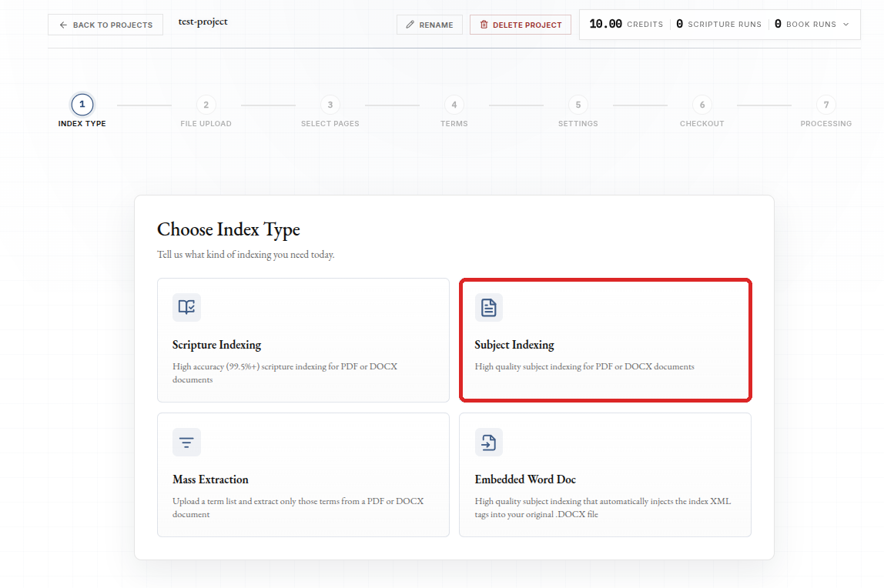
Task: Click the trash icon in Delete Project
Action: click(x=484, y=25)
